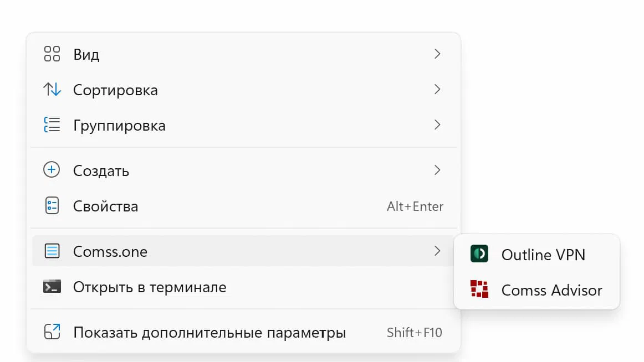644x362 pixels.
Task: Click the Comss Advisor red icon
Action: coord(479,289)
